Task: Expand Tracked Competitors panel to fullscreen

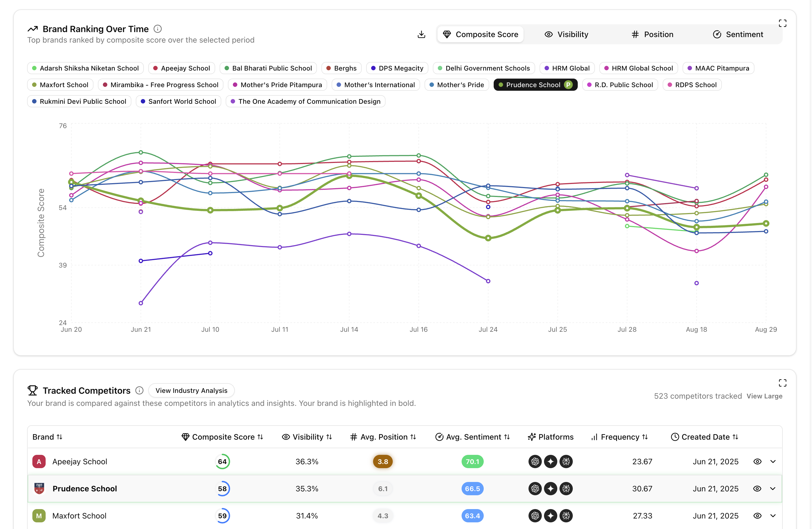Action: (782, 383)
